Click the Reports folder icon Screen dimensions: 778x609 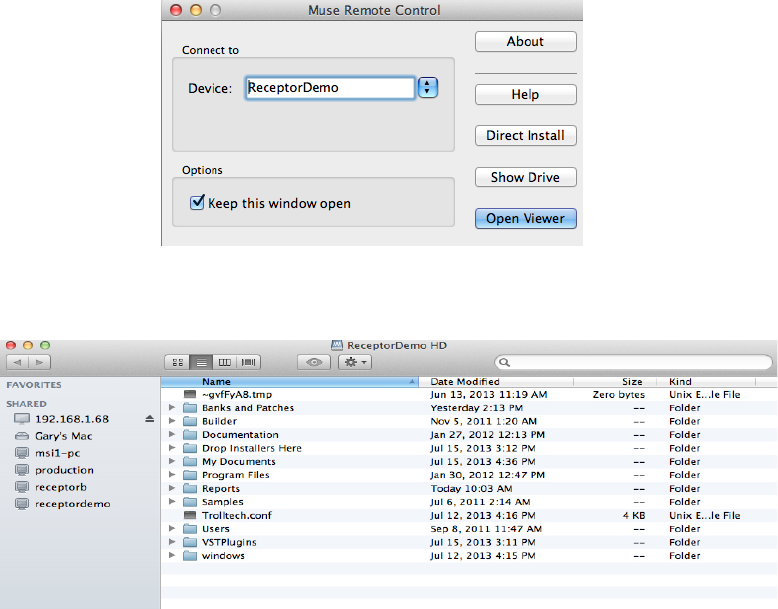tap(190, 488)
